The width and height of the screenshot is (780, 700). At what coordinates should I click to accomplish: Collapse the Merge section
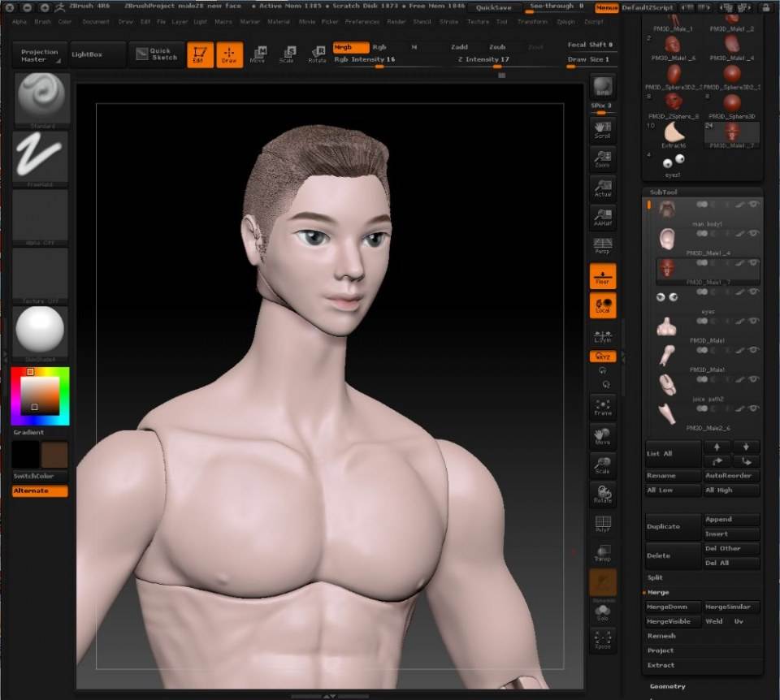(x=657, y=593)
